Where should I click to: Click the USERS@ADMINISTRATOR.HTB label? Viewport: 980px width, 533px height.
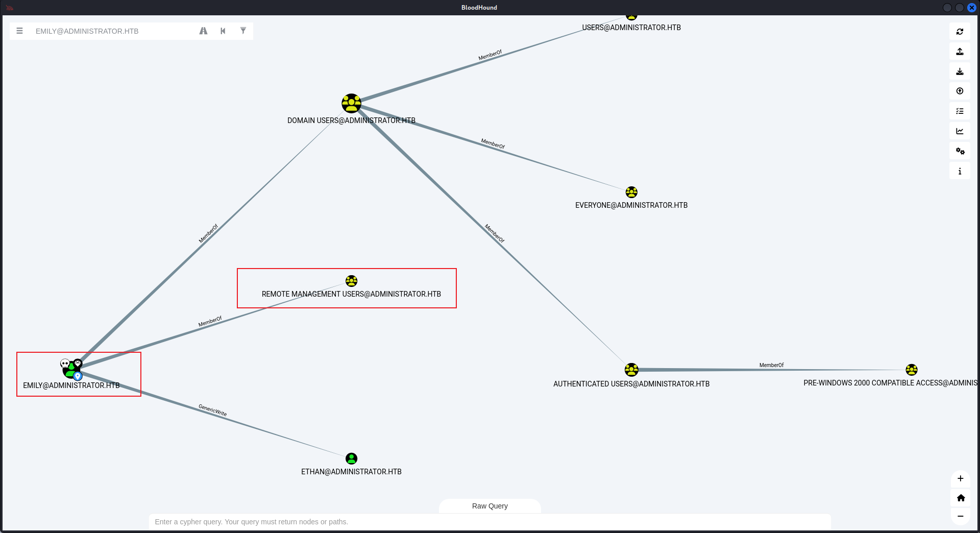[x=631, y=28]
